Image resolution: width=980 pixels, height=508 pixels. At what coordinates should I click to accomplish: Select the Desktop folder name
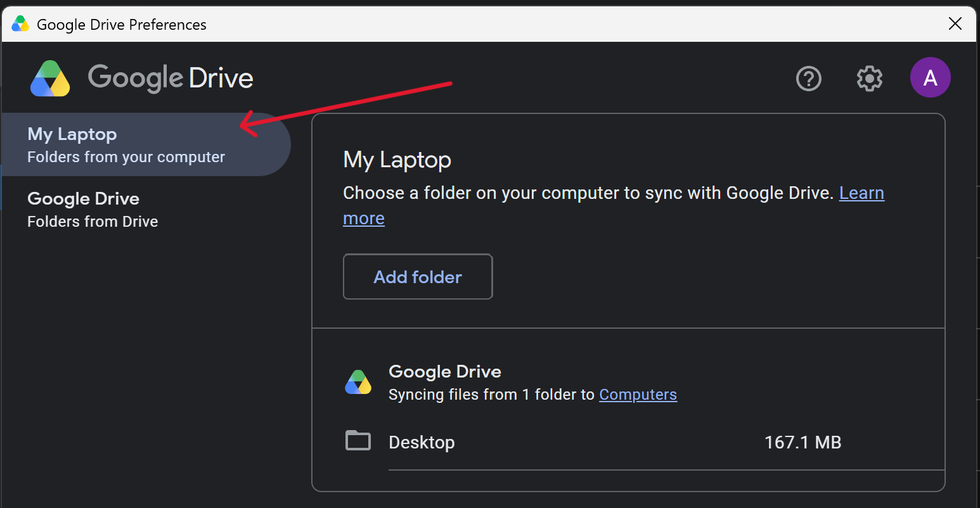coord(422,442)
